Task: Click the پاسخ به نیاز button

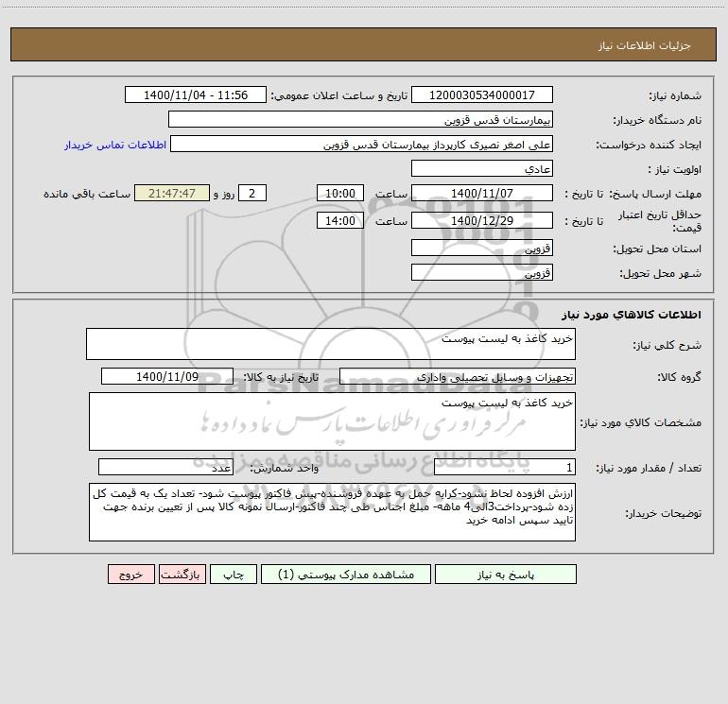Action: (505, 574)
